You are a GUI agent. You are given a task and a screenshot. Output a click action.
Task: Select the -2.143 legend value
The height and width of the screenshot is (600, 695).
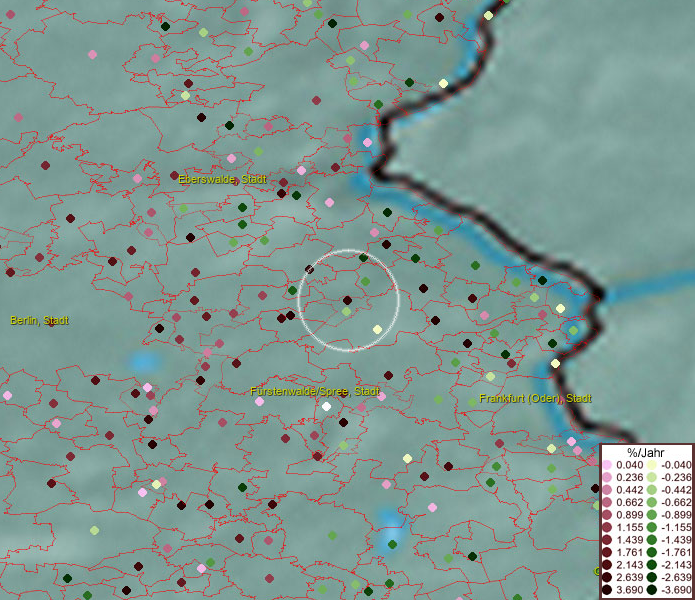676,565
